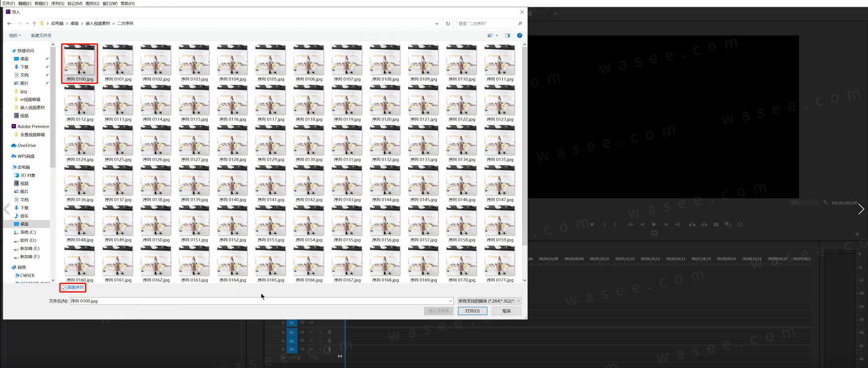Click the Export Frame camera icon
The height and width of the screenshot is (368, 868).
(716, 224)
